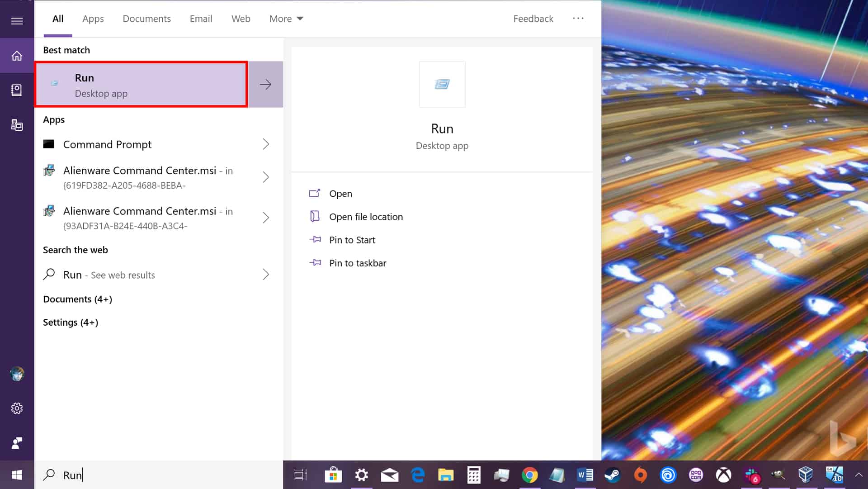Expand Command Prompt result chevron
Viewport: 868px width, 489px height.
point(266,144)
